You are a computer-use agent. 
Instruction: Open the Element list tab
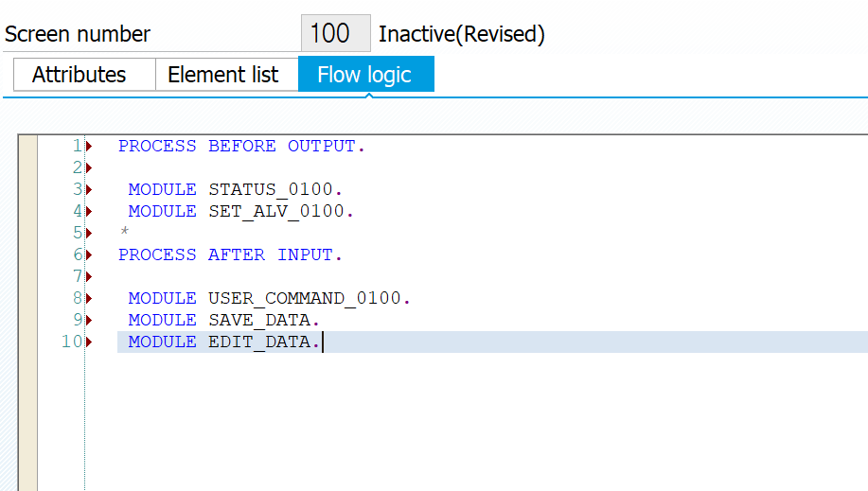(227, 74)
